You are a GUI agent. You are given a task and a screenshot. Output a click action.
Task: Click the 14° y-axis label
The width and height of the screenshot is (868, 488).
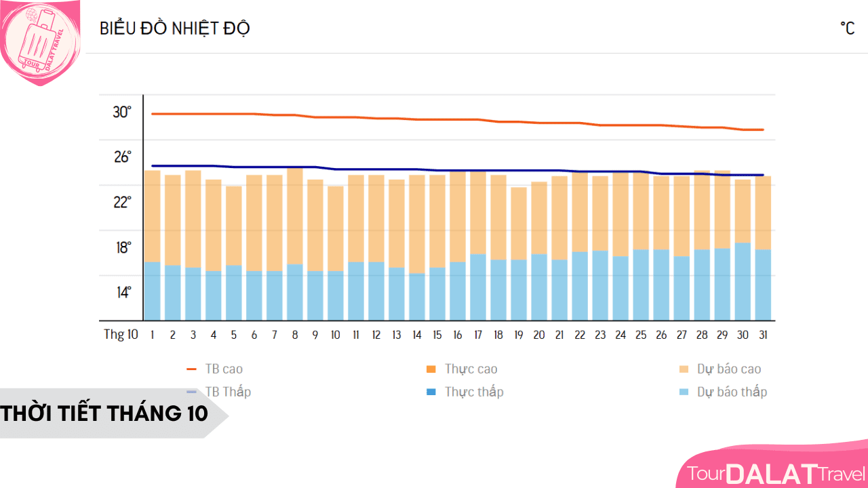122,293
